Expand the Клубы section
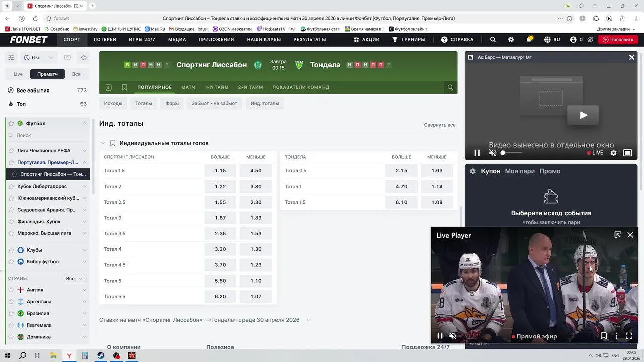The height and width of the screenshot is (362, 644). 84,250
